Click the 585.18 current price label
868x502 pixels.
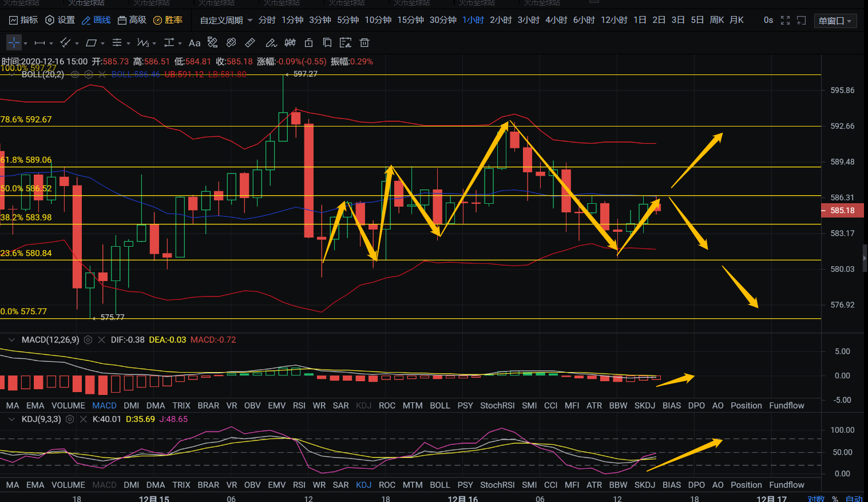(842, 211)
